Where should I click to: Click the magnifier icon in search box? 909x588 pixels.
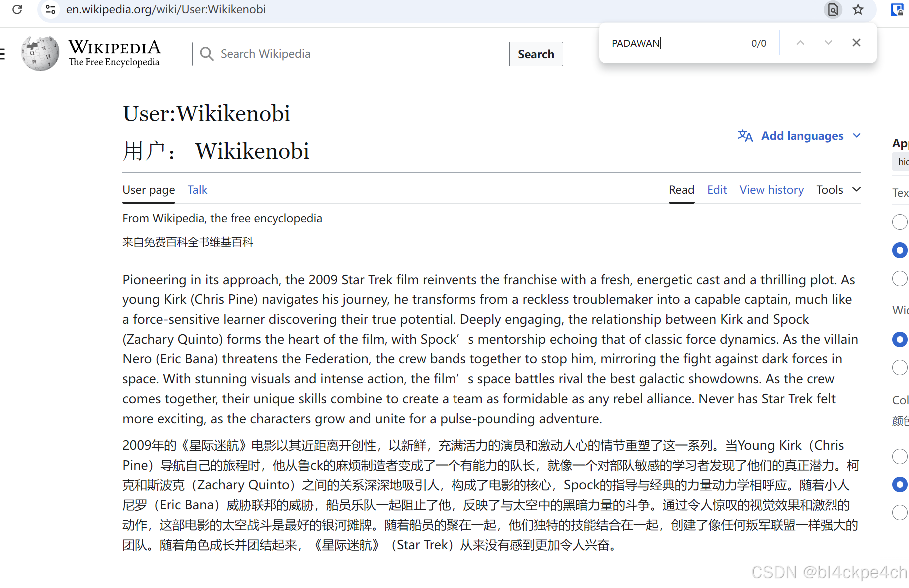[x=206, y=54]
